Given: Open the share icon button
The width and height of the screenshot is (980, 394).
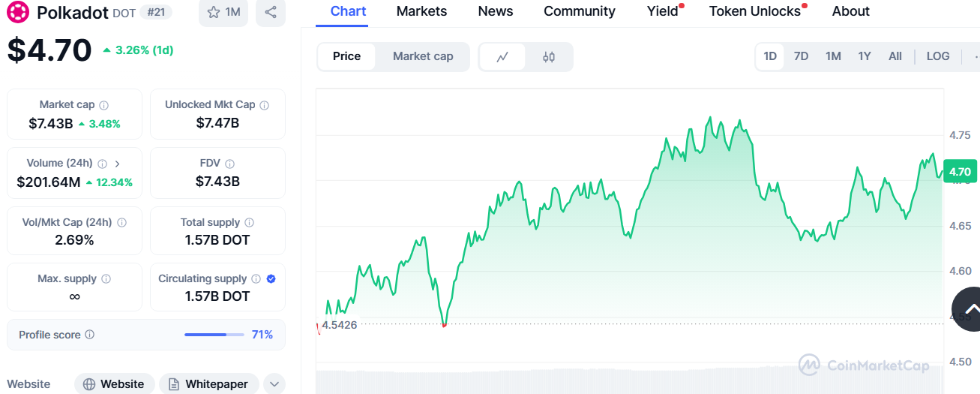Looking at the screenshot, I should click(271, 12).
